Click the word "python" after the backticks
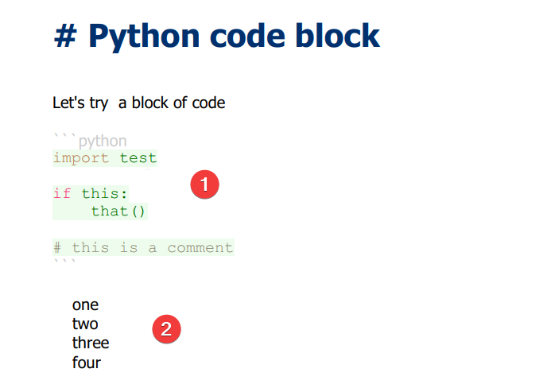 (x=103, y=142)
